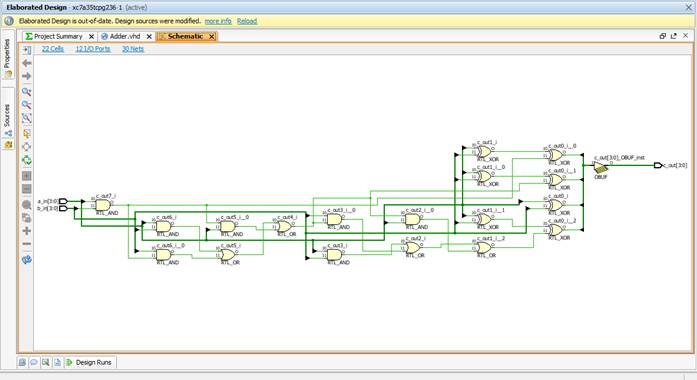Click the Reload link in warning bar
The height and width of the screenshot is (380, 697).
point(247,21)
